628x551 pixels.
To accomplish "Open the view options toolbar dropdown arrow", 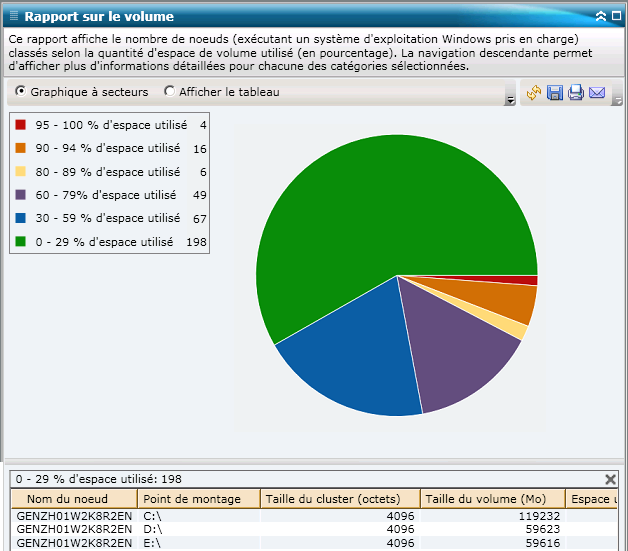I will point(510,100).
